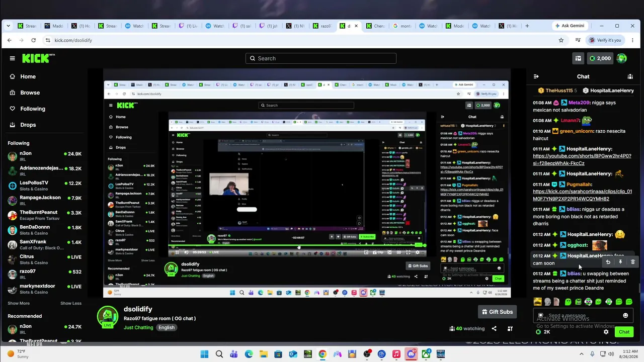Collapse the chat panel with arrow icon
Image resolution: width=644 pixels, height=362 pixels.
536,76
